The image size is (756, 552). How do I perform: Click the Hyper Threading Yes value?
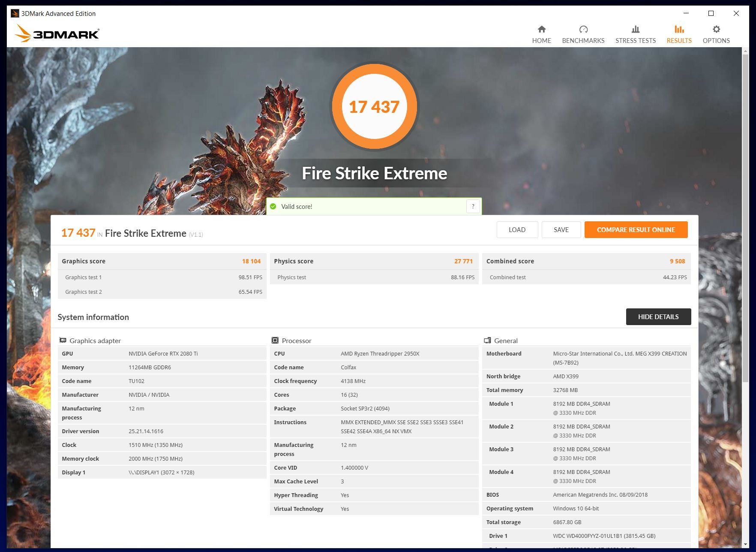pos(345,495)
